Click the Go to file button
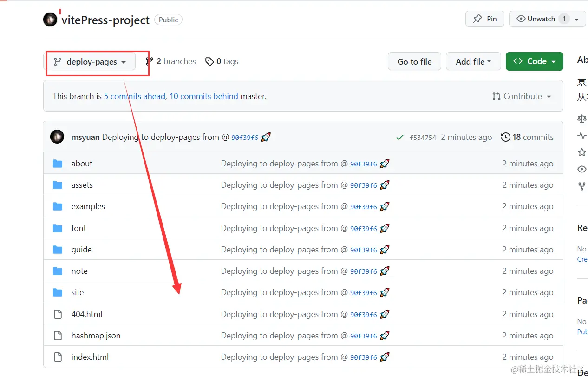This screenshot has width=588, height=377. tap(414, 61)
